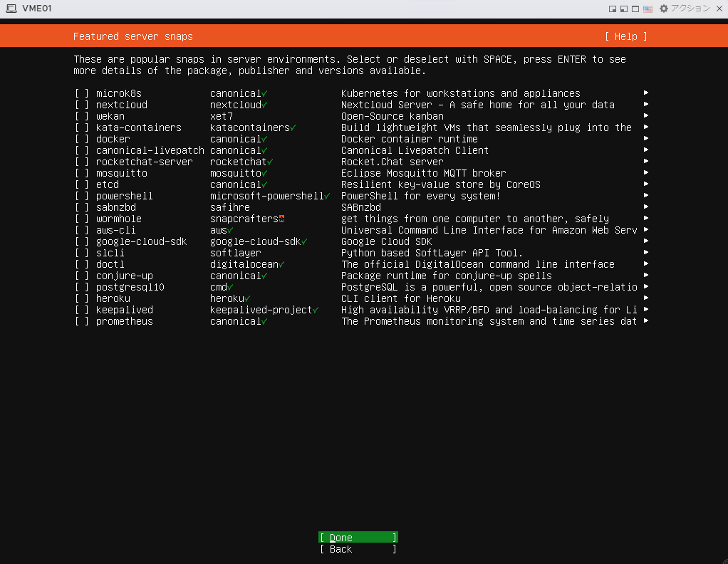Screen dimensions: 728x564
Task: Select the doctl snap name
Action: 110,265
